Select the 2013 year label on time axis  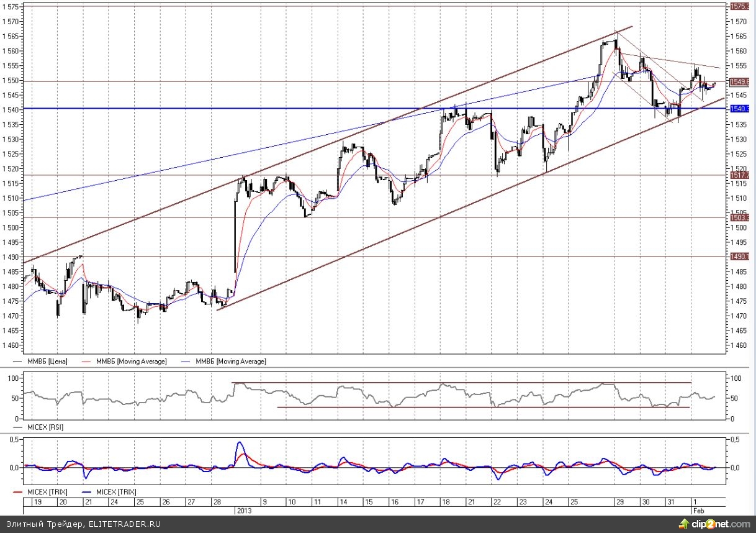coord(243,510)
